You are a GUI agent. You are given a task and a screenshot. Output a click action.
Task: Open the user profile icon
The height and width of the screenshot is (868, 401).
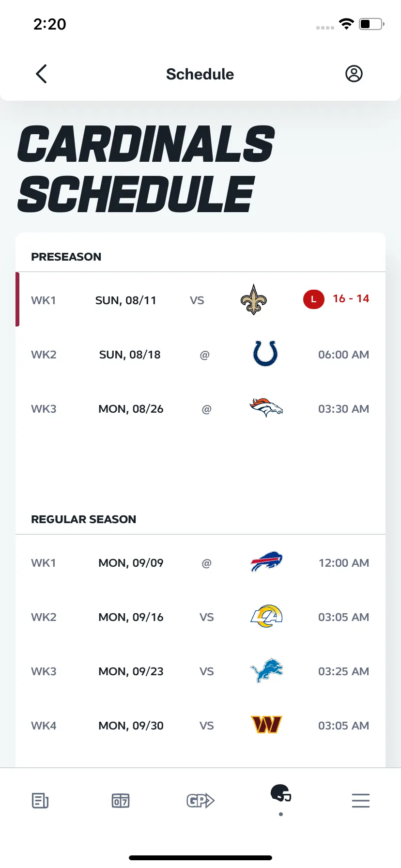click(x=354, y=74)
